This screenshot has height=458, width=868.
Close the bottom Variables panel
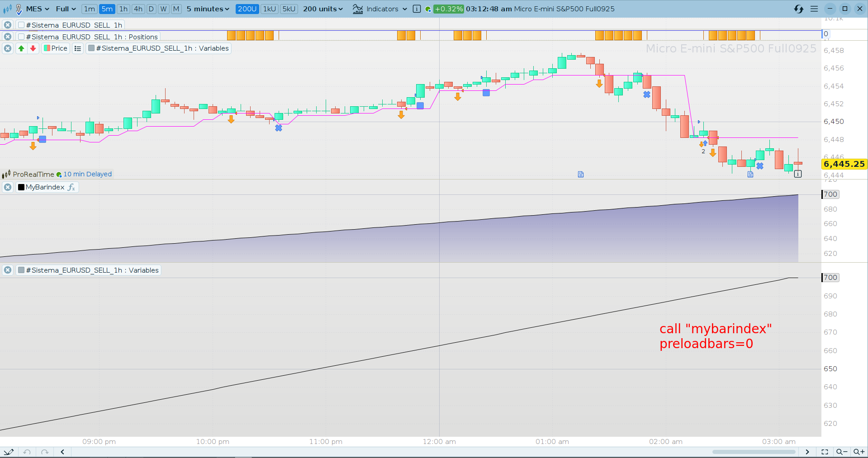[8, 270]
